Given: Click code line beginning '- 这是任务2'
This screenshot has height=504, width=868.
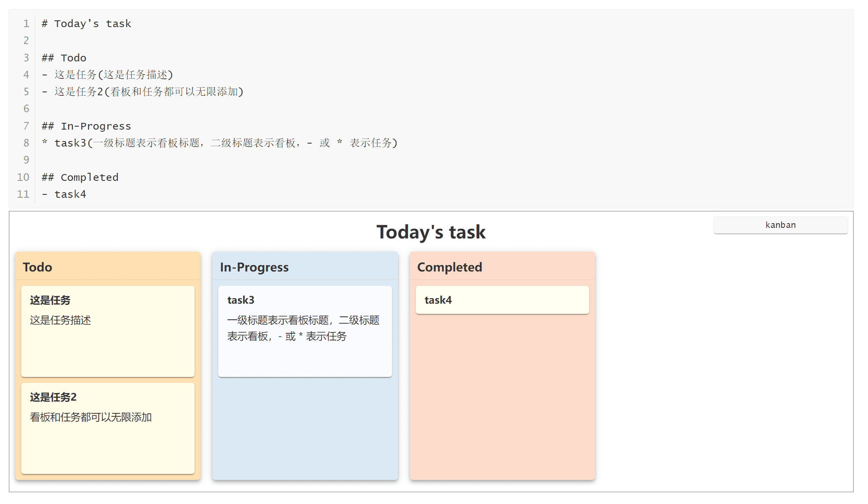Looking at the screenshot, I should coord(143,92).
